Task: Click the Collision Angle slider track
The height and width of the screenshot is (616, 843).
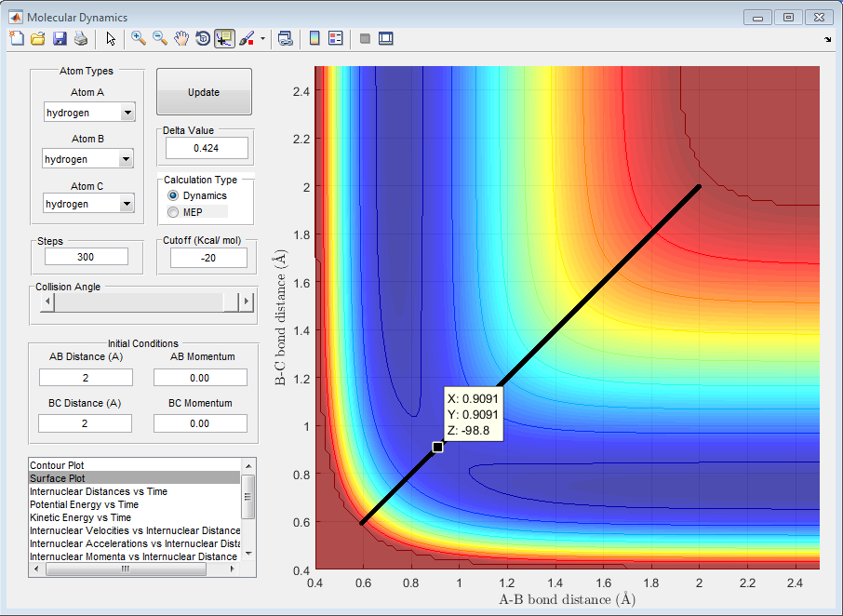Action: (140, 301)
